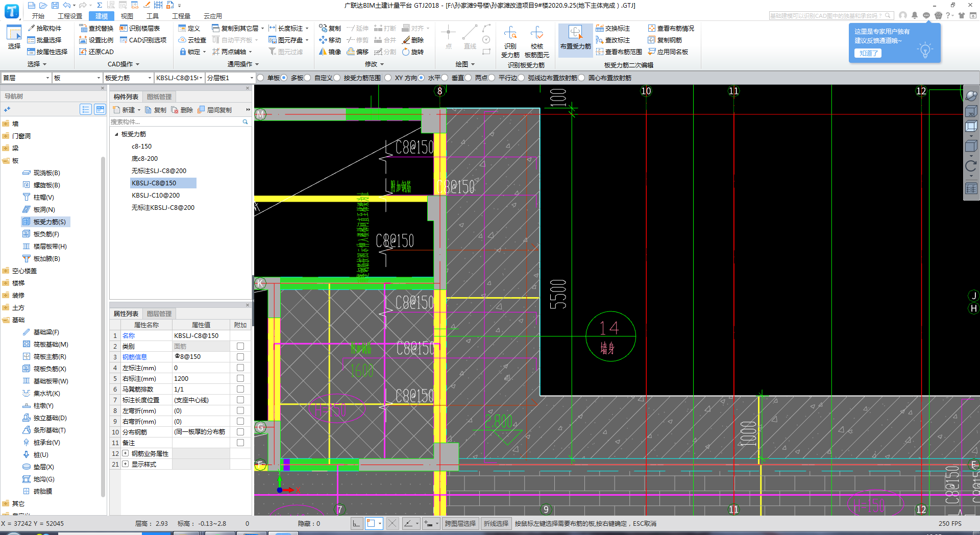Open CAD识别选项 settings

143,40
